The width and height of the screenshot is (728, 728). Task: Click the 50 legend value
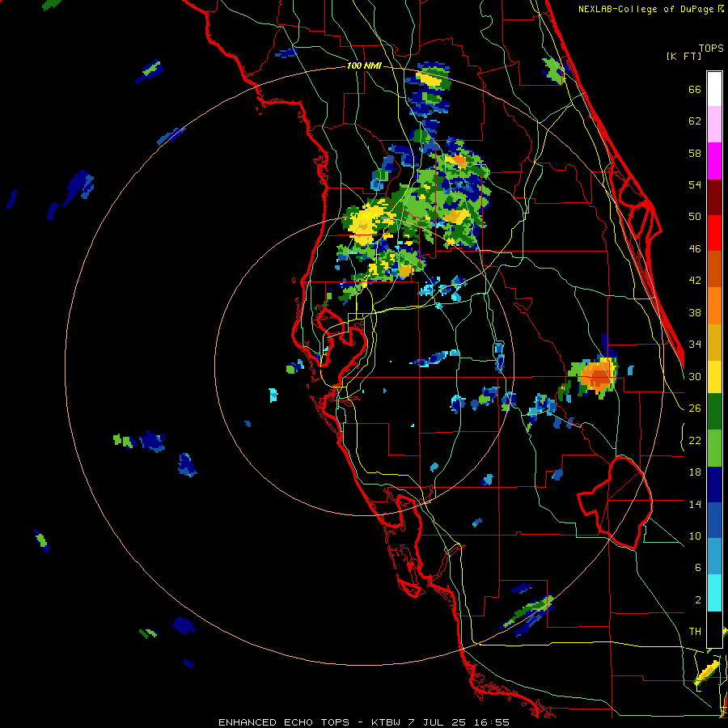[x=695, y=217]
